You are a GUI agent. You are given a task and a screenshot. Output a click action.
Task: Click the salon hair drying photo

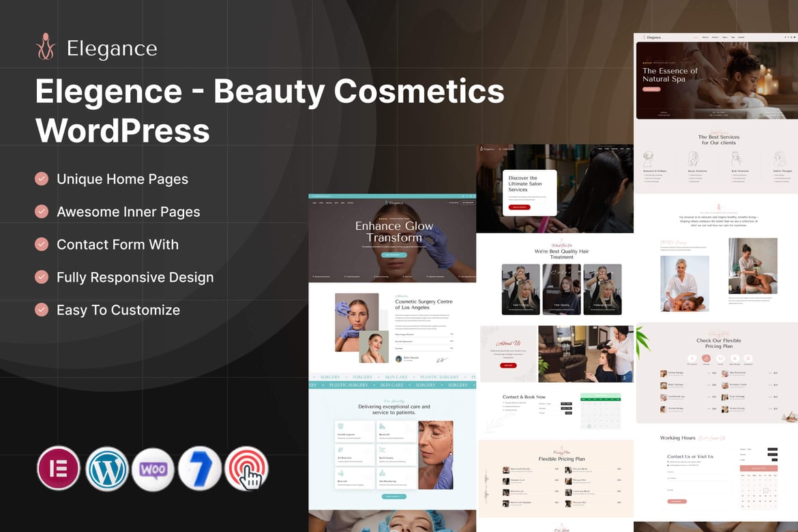pyautogui.click(x=586, y=354)
